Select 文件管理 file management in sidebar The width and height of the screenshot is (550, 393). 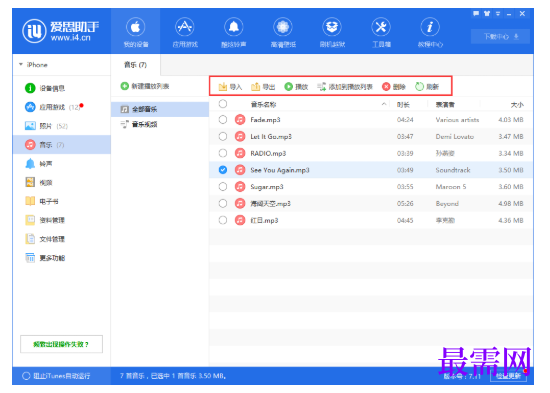click(62, 239)
